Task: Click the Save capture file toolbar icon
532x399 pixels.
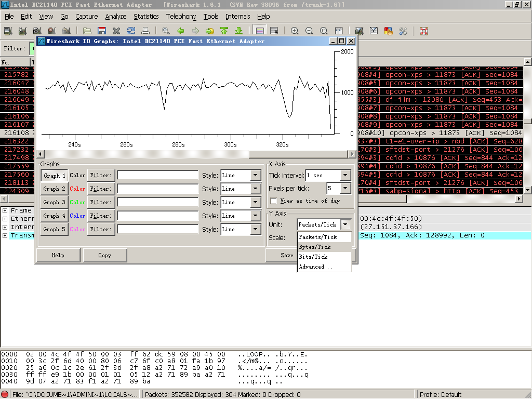Action: [x=102, y=31]
